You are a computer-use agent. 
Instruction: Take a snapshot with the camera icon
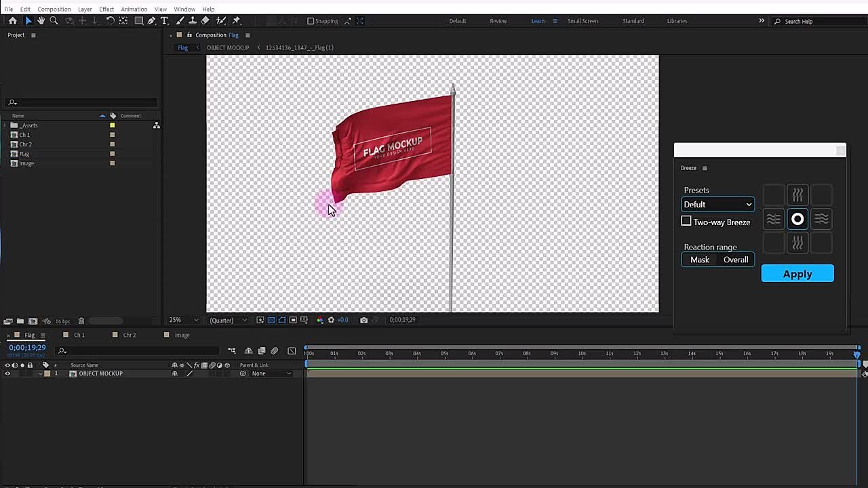coord(364,320)
